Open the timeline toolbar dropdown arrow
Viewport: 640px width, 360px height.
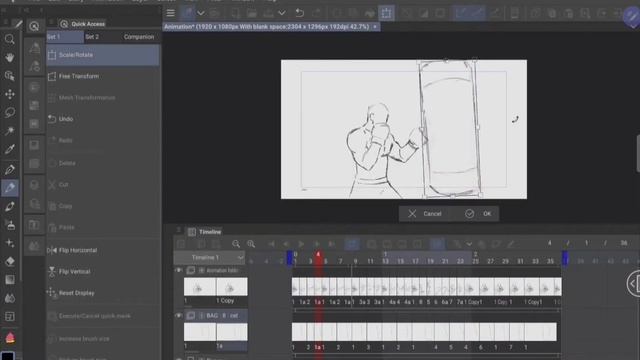[x=469, y=244]
